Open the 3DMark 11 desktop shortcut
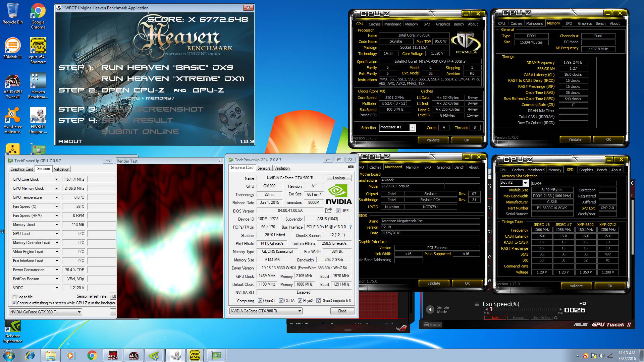Image resolution: width=644 pixels, height=362 pixels. [12, 48]
